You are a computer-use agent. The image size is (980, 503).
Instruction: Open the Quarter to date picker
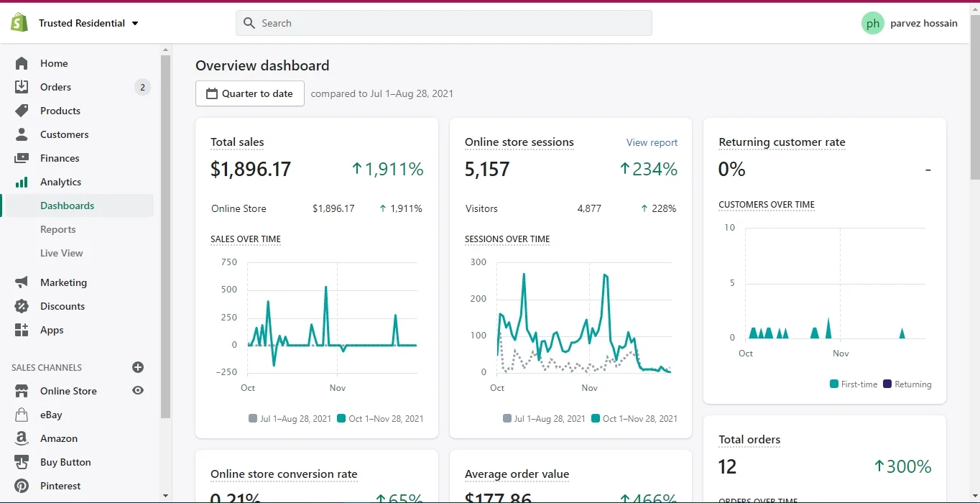click(x=249, y=93)
